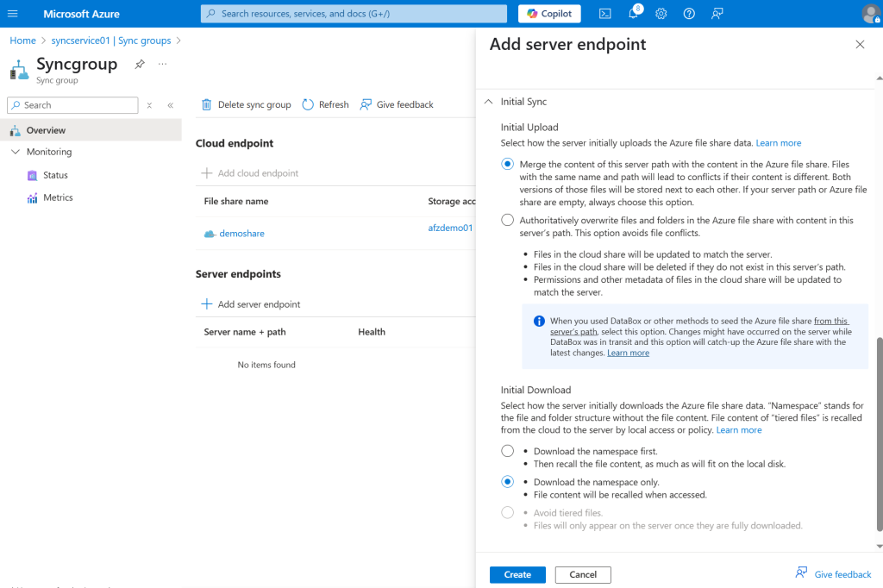Viewport: 883px width, 588px height.
Task: Go to Home breadcrumb
Action: pyautogui.click(x=22, y=41)
